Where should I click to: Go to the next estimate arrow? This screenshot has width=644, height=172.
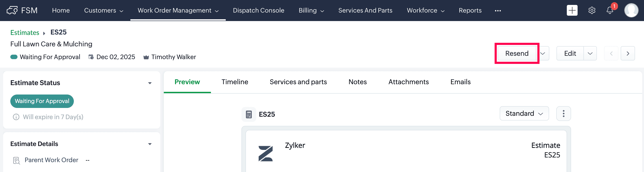tap(627, 54)
